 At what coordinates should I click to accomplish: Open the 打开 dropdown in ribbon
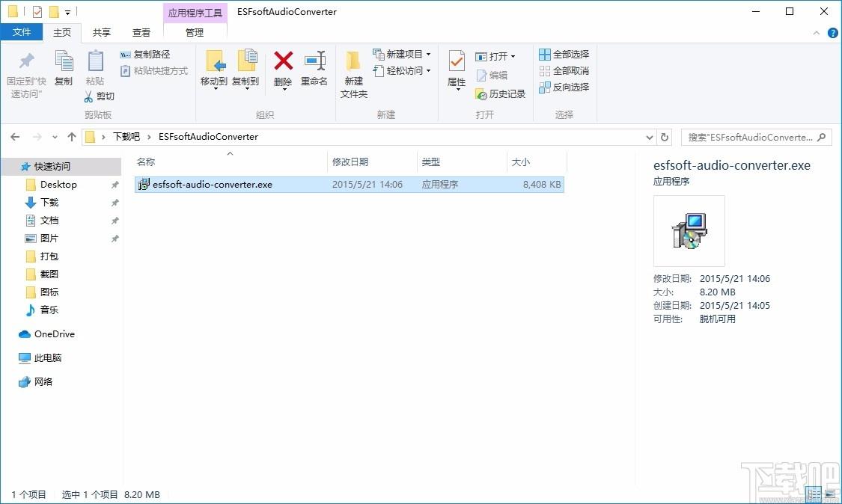click(x=495, y=56)
